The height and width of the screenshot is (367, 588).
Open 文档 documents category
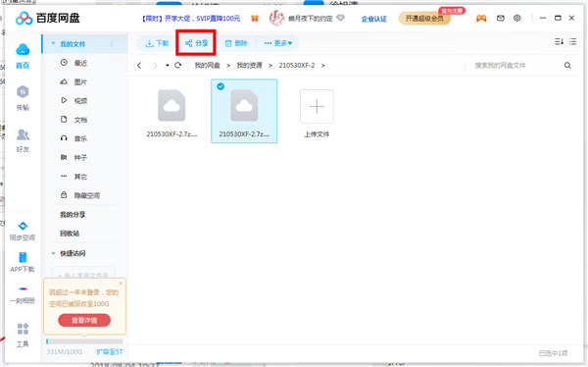(x=73, y=120)
